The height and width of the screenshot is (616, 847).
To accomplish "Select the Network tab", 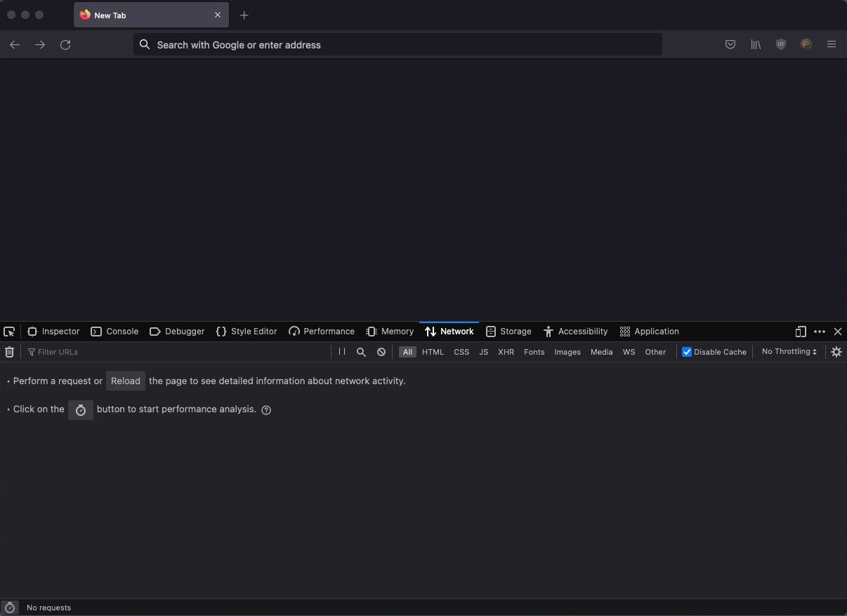I will (449, 332).
